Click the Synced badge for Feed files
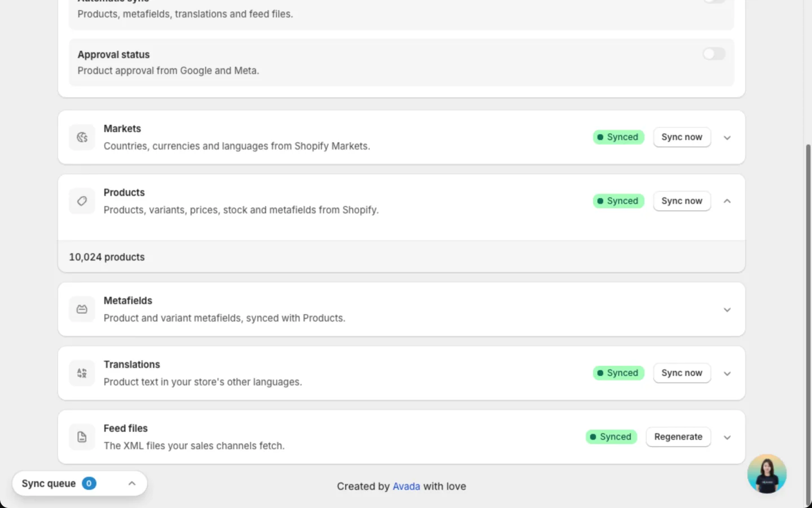This screenshot has width=812, height=508. coord(611,437)
